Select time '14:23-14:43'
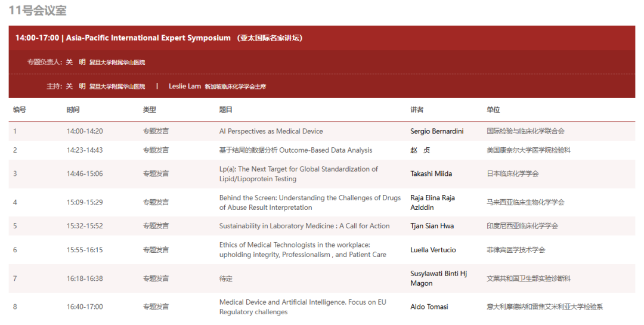The height and width of the screenshot is (325, 644). (85, 150)
